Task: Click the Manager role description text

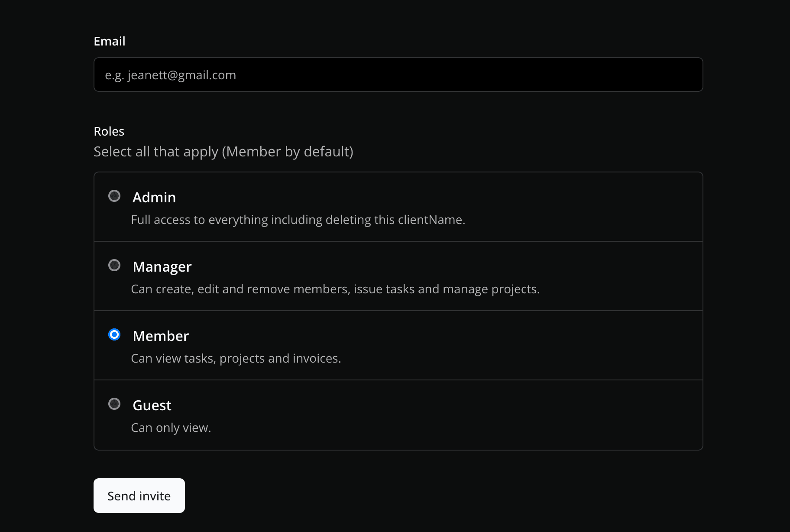Action: click(335, 289)
